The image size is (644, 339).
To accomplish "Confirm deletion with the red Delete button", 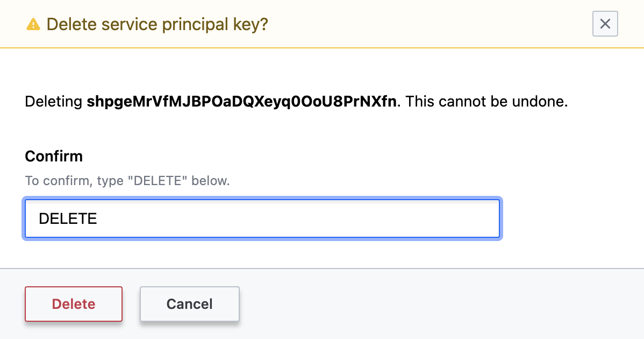I will [74, 304].
